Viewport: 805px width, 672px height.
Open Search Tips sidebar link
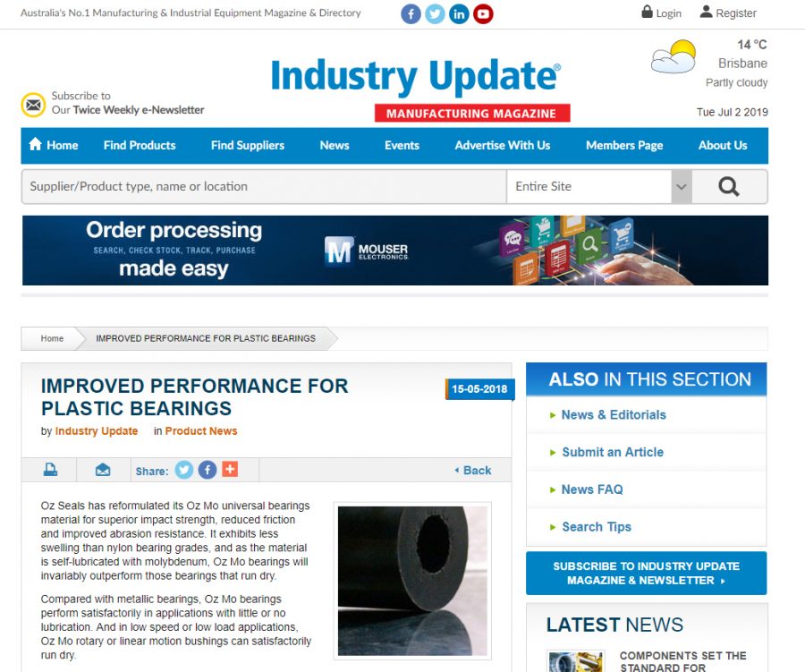pyautogui.click(x=597, y=527)
